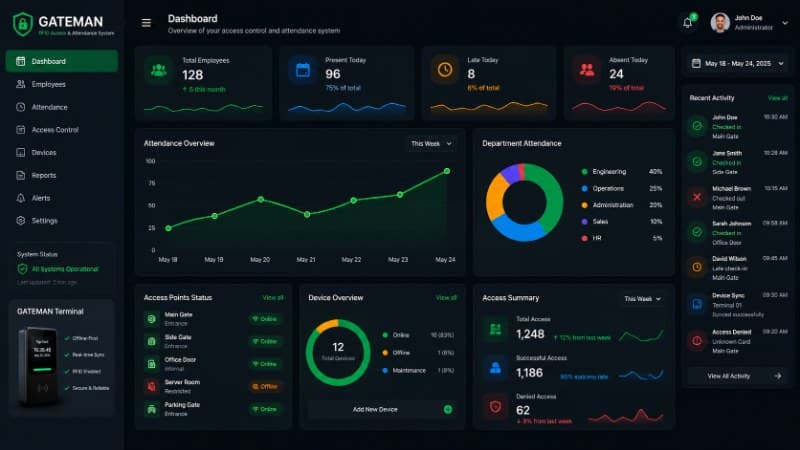Image resolution: width=800 pixels, height=450 pixels.
Task: Click Michael Brown checked-out X icon
Action: point(697,197)
